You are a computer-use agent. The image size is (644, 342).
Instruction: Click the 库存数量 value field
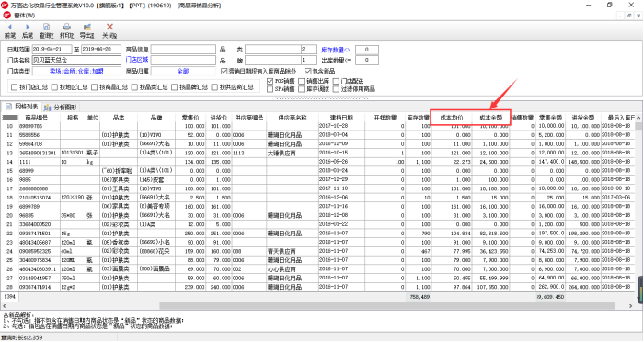pos(367,50)
